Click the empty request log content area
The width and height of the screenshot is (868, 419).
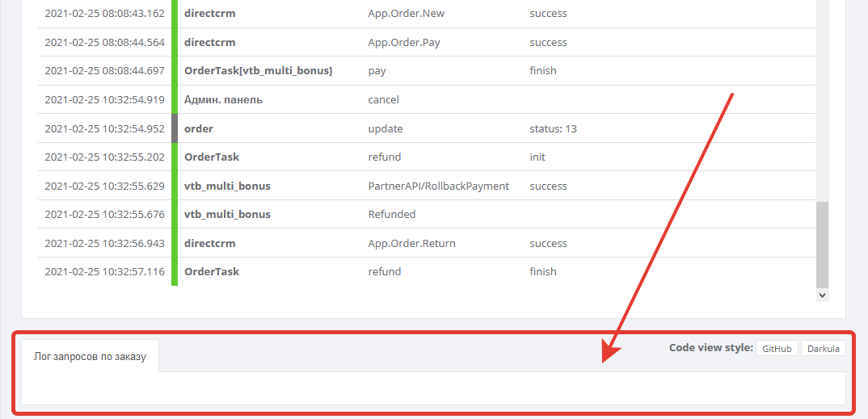[x=432, y=388]
